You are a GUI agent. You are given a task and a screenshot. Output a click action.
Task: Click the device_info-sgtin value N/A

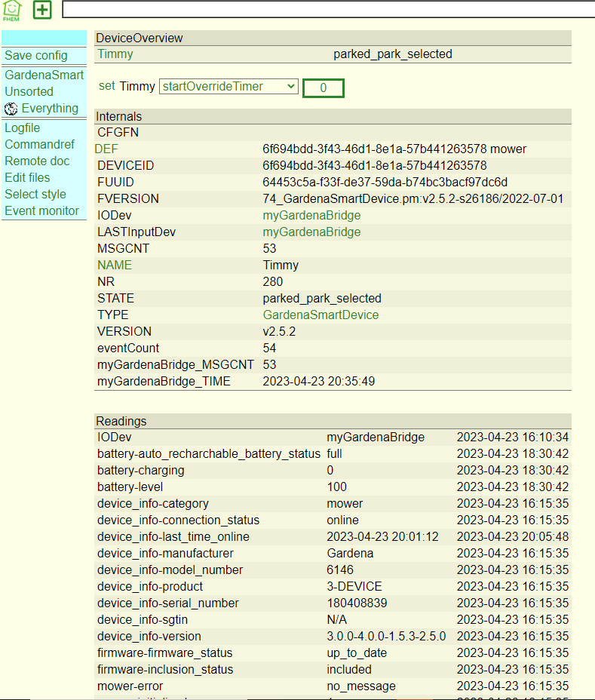[x=336, y=619]
